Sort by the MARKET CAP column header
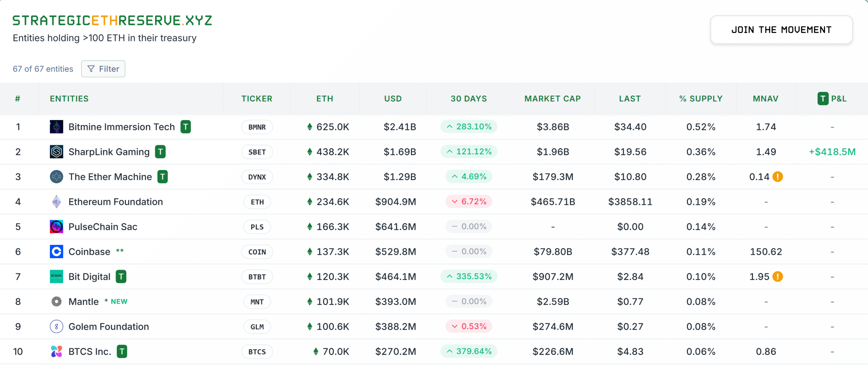Viewport: 868px width, 366px height. coord(552,98)
